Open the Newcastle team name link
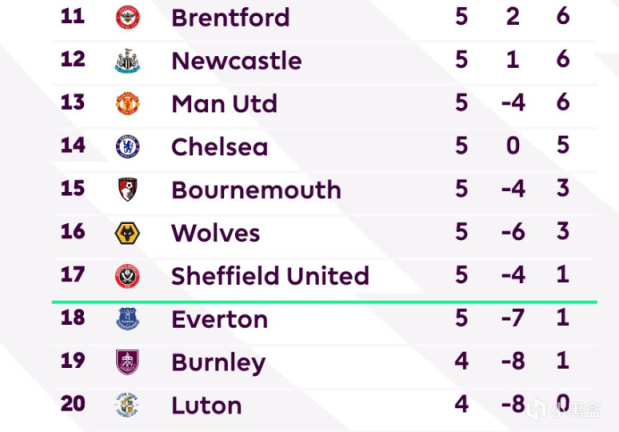This screenshot has height=432, width=619. click(237, 61)
